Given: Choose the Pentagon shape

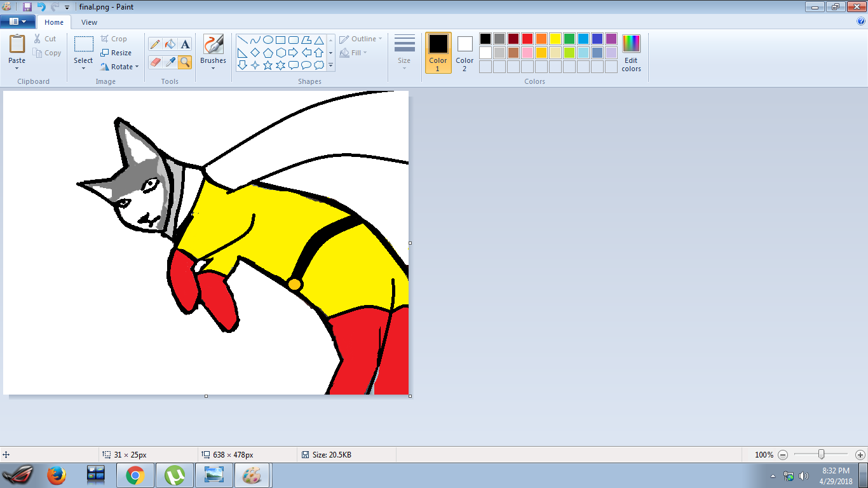Looking at the screenshot, I should 268,52.
